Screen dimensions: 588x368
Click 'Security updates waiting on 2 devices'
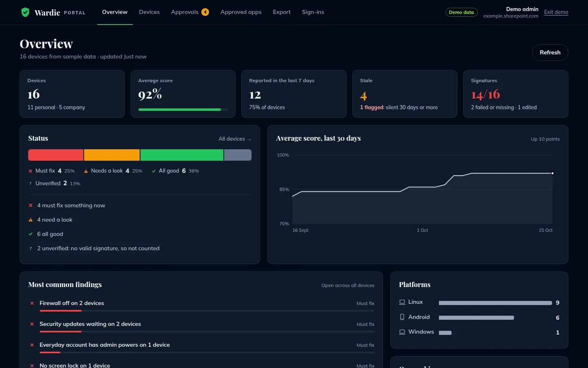(90, 324)
